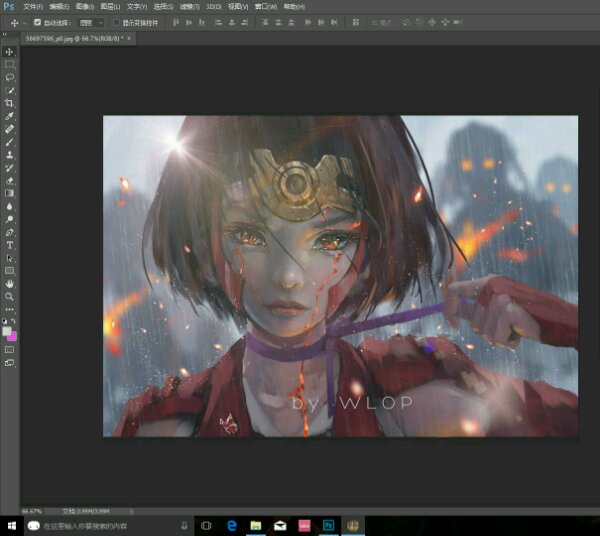Select the Pen tool

(9, 232)
